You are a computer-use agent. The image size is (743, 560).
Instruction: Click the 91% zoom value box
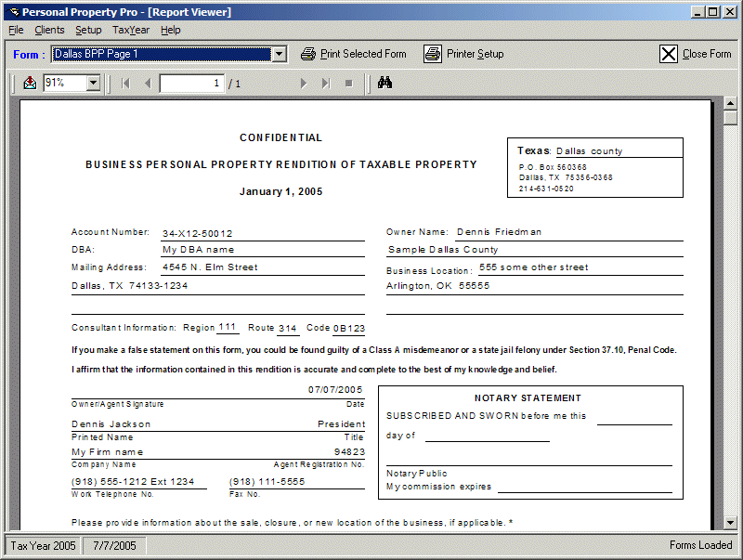pos(65,83)
